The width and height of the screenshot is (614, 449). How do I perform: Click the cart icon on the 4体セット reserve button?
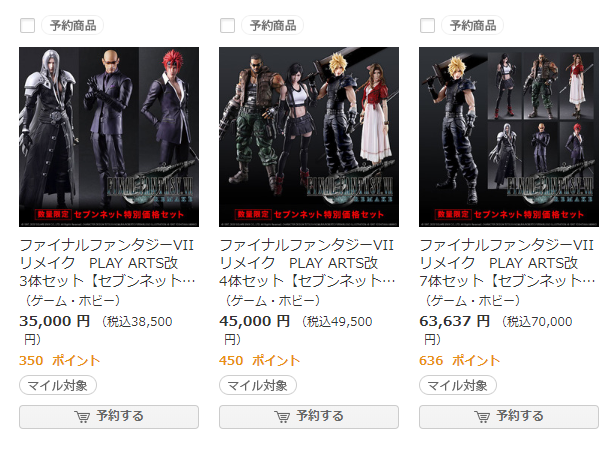pyautogui.click(x=282, y=417)
